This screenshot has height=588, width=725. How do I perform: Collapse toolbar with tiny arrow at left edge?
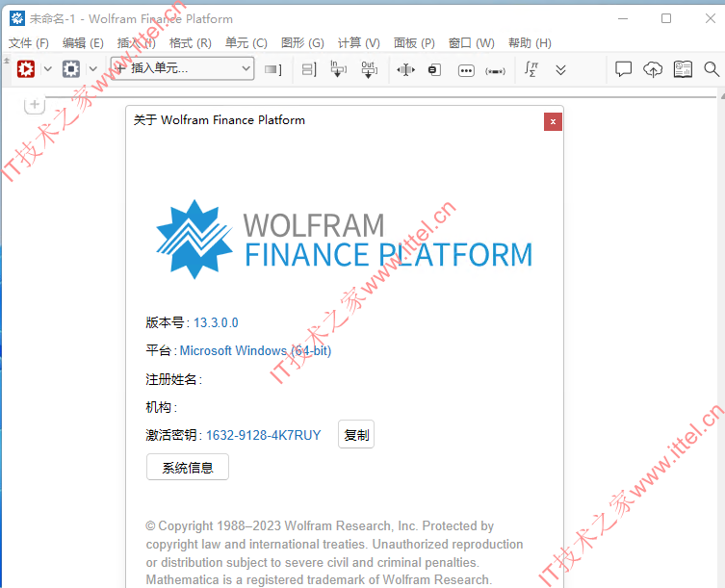[7, 61]
